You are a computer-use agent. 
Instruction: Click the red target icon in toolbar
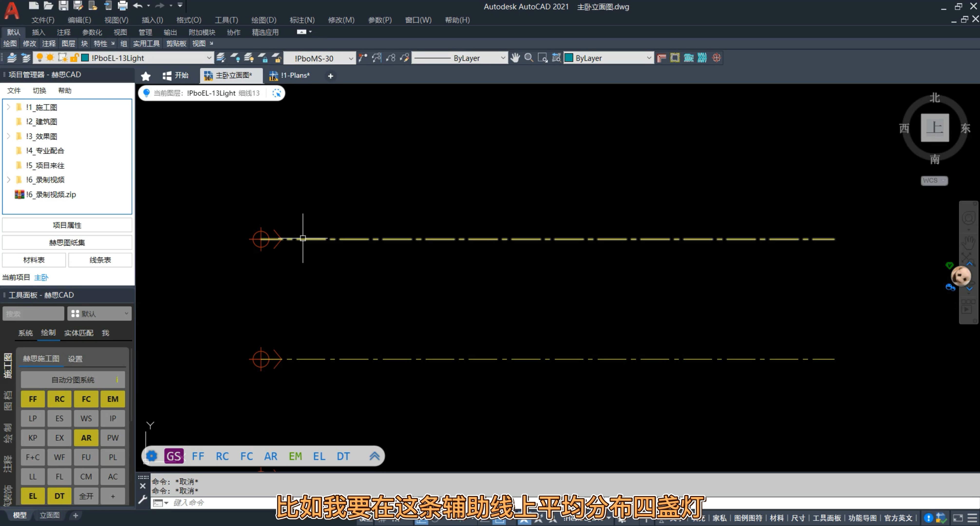coord(716,58)
